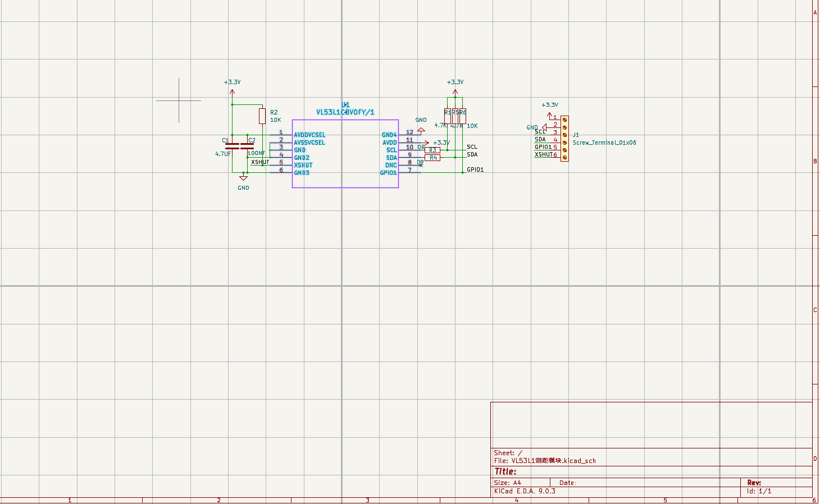
Task: Click SCL pin name inside U1
Action: (391, 150)
